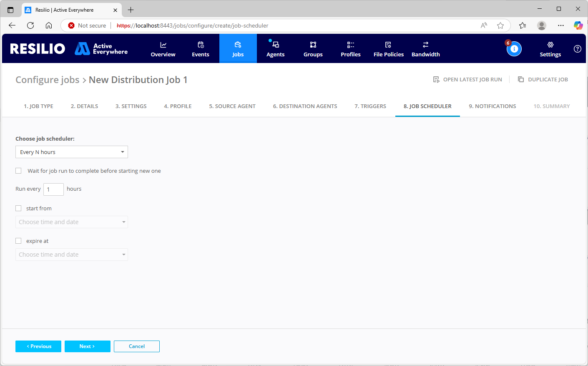Check the 'expire at' option
The width and height of the screenshot is (588, 366).
[x=18, y=241]
